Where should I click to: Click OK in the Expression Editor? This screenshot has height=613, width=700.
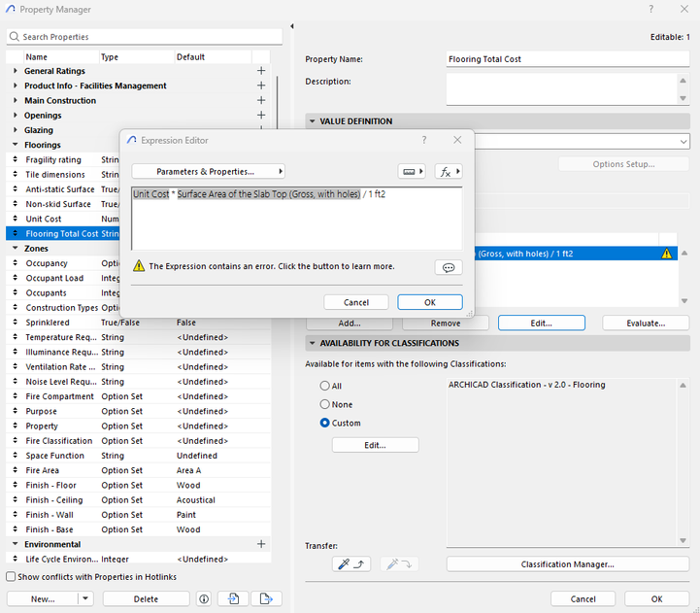coord(430,302)
